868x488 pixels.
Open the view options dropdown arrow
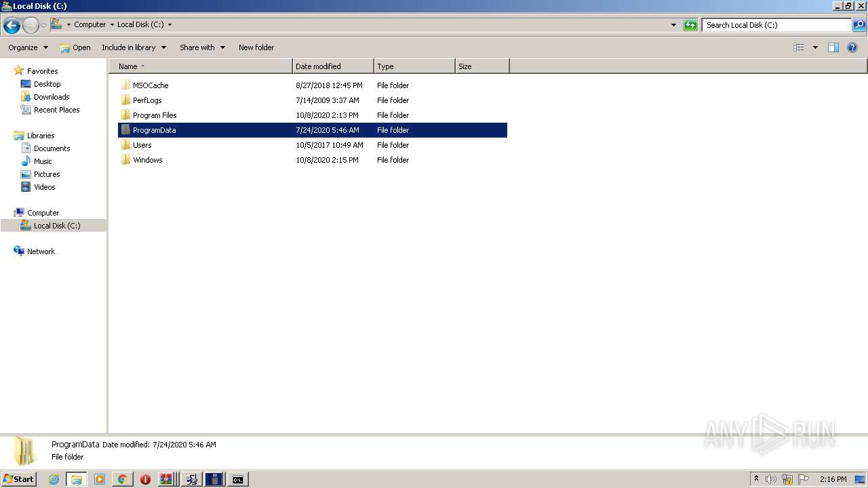point(815,47)
